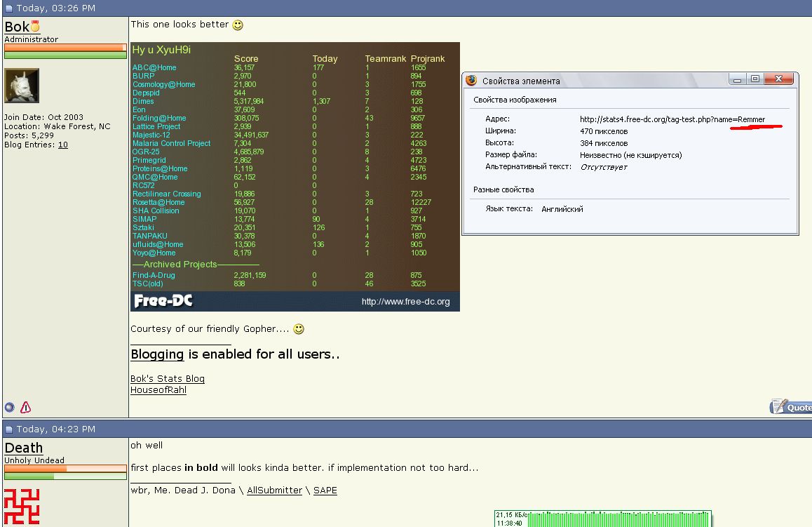Click the 'Английский' text language value
Image resolution: width=812 pixels, height=527 pixels.
point(562,209)
